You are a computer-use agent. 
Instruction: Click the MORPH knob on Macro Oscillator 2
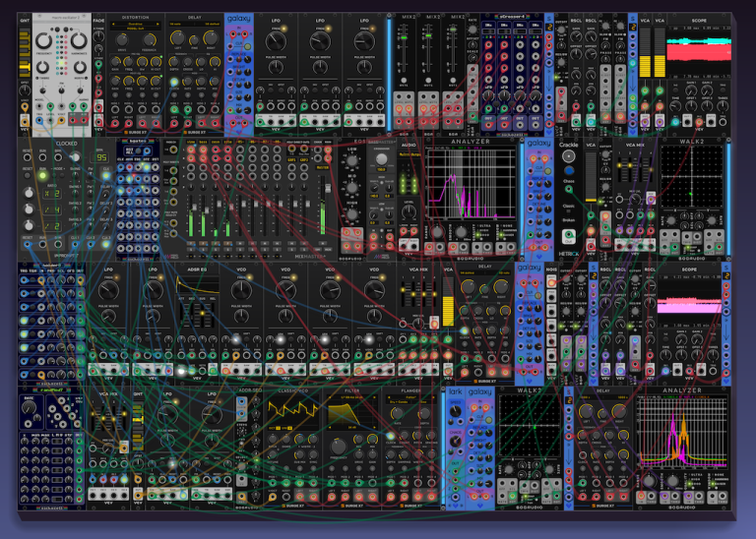(80, 68)
